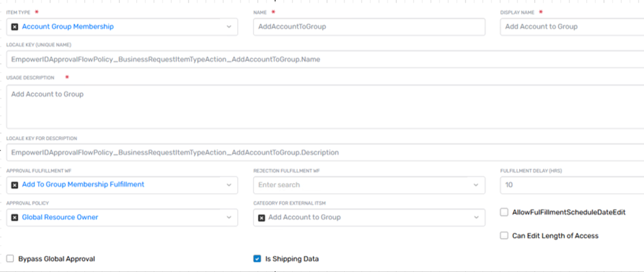This screenshot has width=644, height=272.
Task: Expand the Item Type dropdown arrow
Action: 229,27
